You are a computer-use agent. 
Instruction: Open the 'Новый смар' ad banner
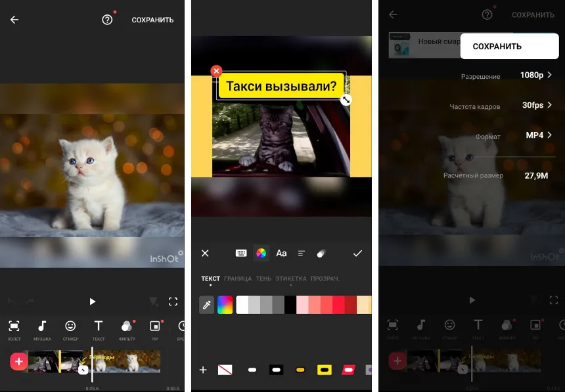pyautogui.click(x=424, y=45)
